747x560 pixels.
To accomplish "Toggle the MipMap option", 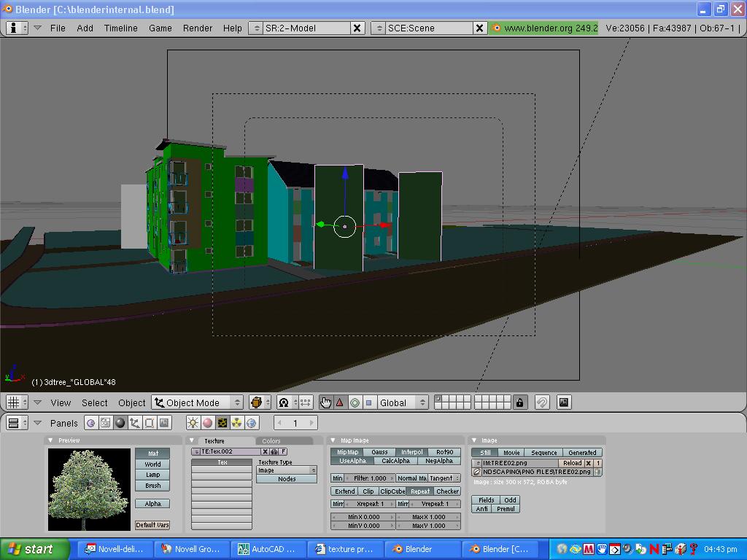I will click(x=348, y=452).
